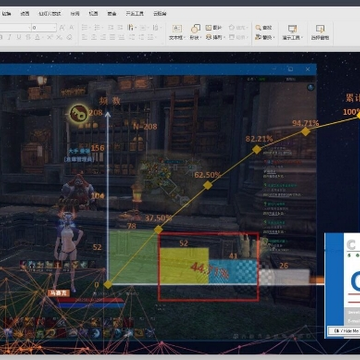Align text left
Viewport: 360px width, 360px height.
click(x=84, y=37)
